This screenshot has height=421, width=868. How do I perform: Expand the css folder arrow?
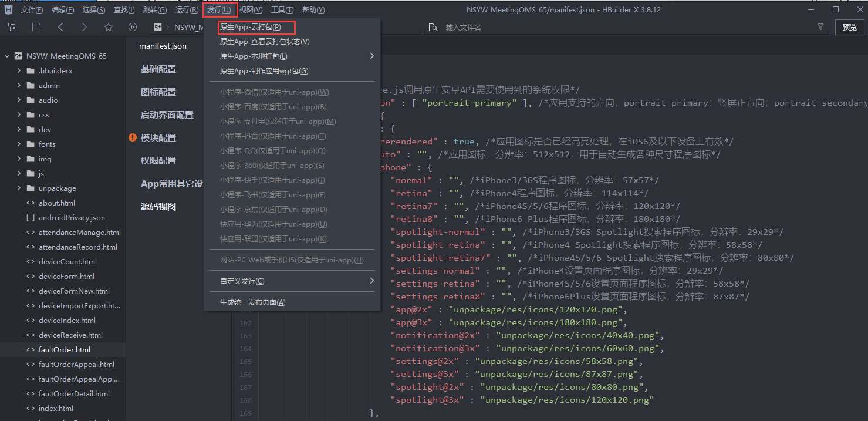[x=19, y=114]
